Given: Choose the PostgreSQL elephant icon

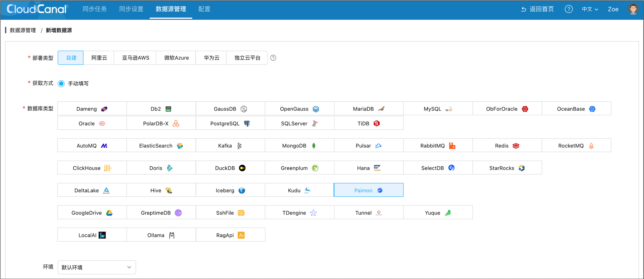Looking at the screenshot, I should pos(247,124).
